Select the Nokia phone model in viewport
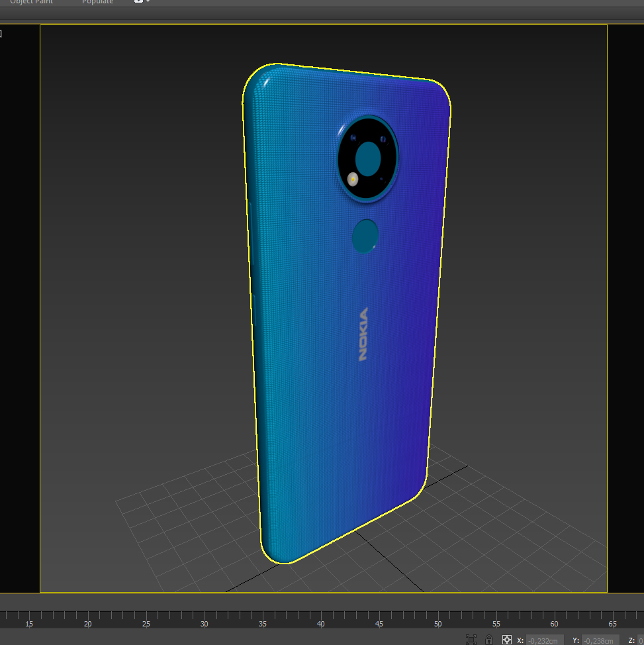644x645 pixels. 345,313
